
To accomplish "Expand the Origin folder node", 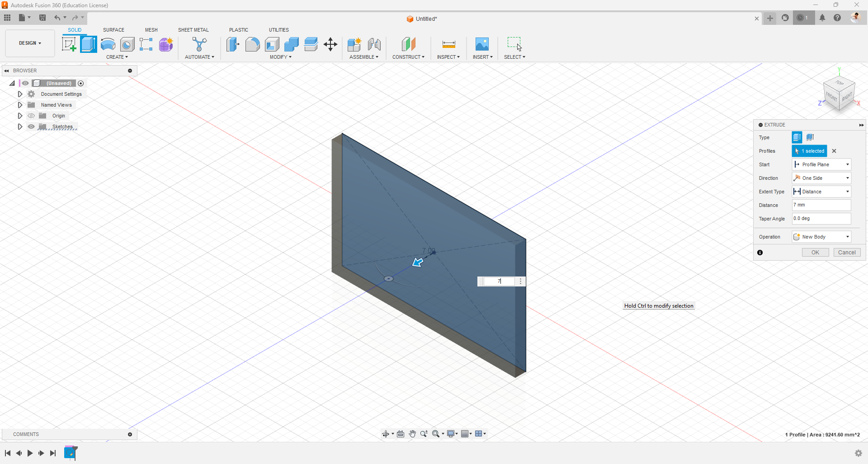I will [x=20, y=116].
